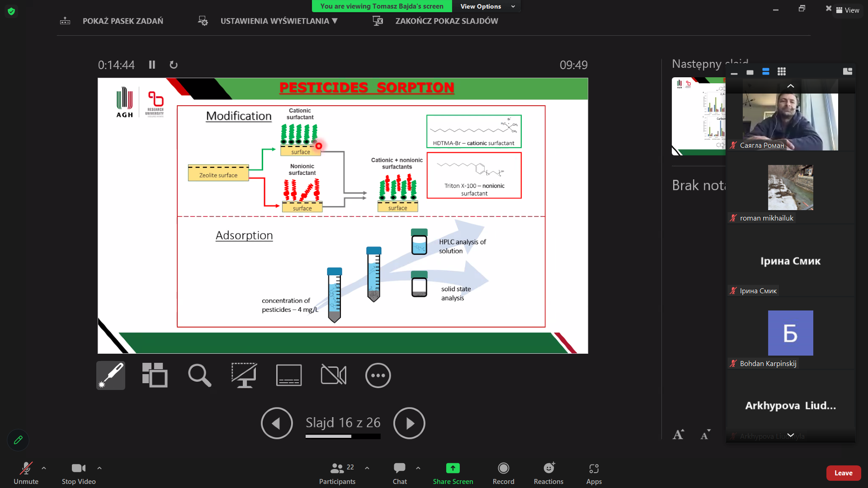This screenshot has width=868, height=488.
Task: Click ZAKOŃCZ POKAZ SLAJDÓW
Action: pyautogui.click(x=446, y=21)
